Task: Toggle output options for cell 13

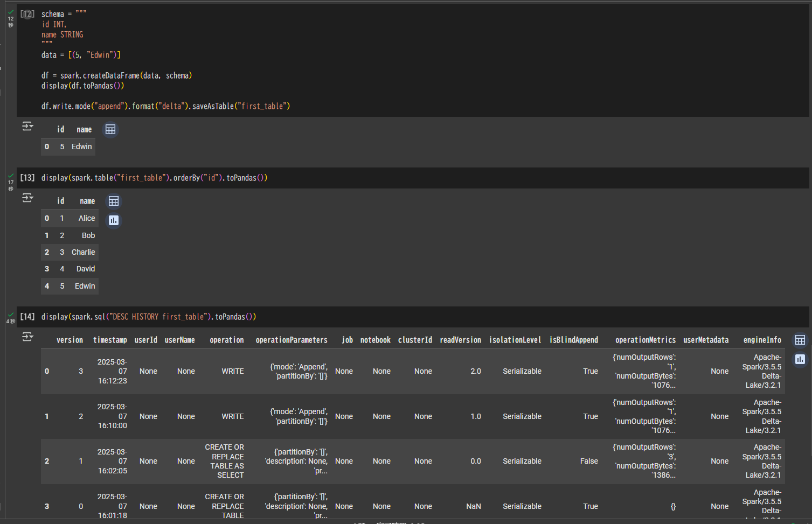Action: tap(27, 198)
